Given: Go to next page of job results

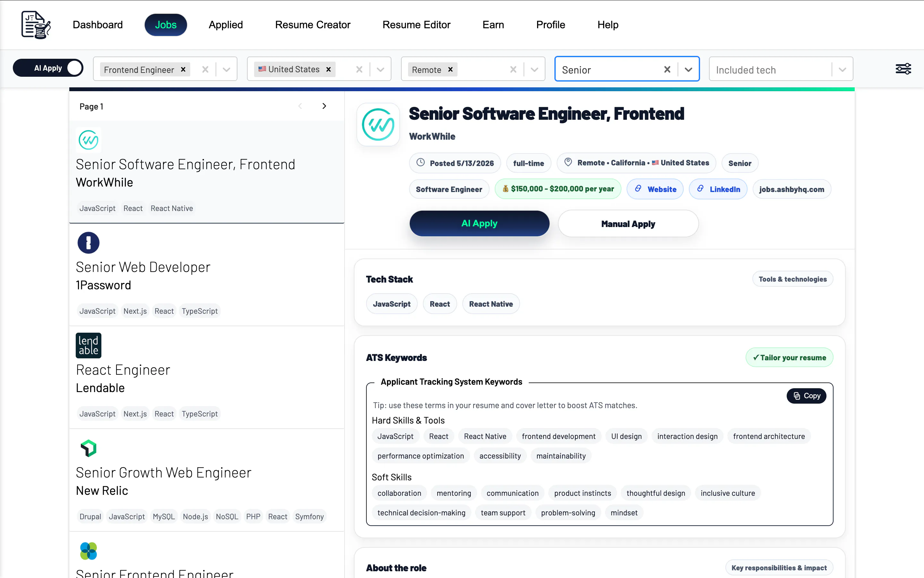Looking at the screenshot, I should click(x=324, y=106).
